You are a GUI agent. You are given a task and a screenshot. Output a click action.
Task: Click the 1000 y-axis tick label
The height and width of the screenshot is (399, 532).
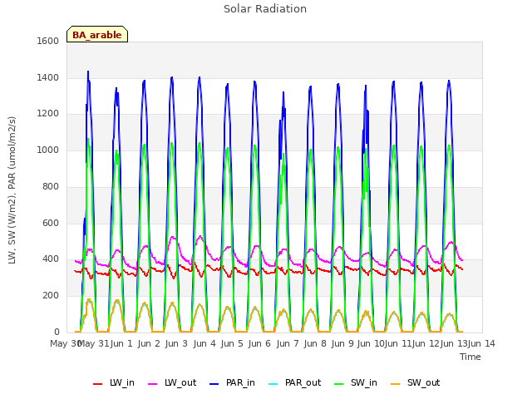coord(48,150)
